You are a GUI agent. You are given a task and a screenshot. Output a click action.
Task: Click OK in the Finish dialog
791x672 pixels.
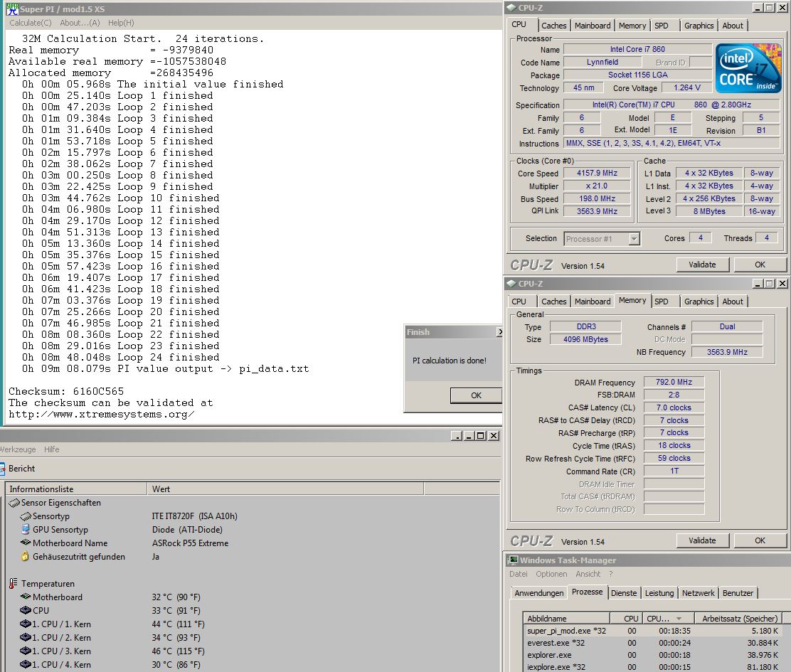[x=476, y=395]
